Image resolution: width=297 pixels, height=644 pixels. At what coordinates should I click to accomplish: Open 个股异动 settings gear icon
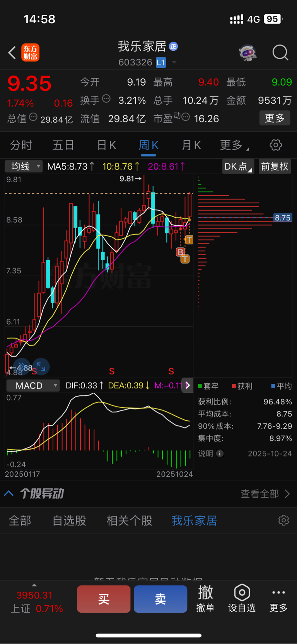point(284,520)
